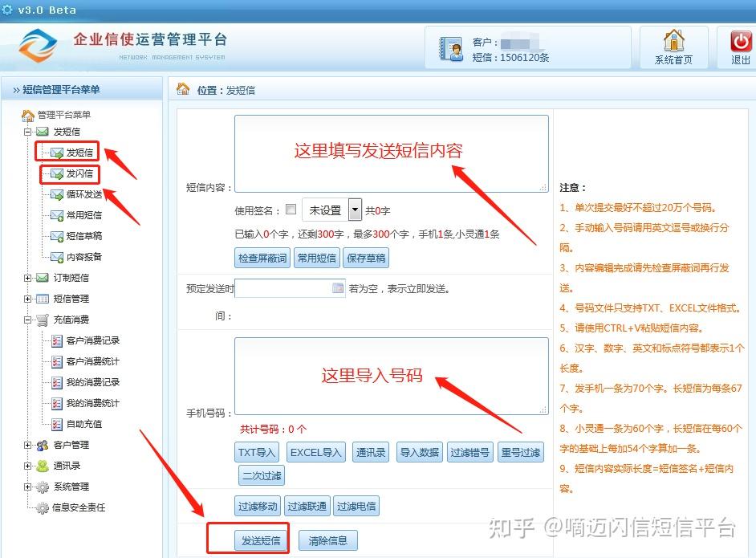Click the 导入数据 button
This screenshot has width=756, height=558.
tap(420, 452)
